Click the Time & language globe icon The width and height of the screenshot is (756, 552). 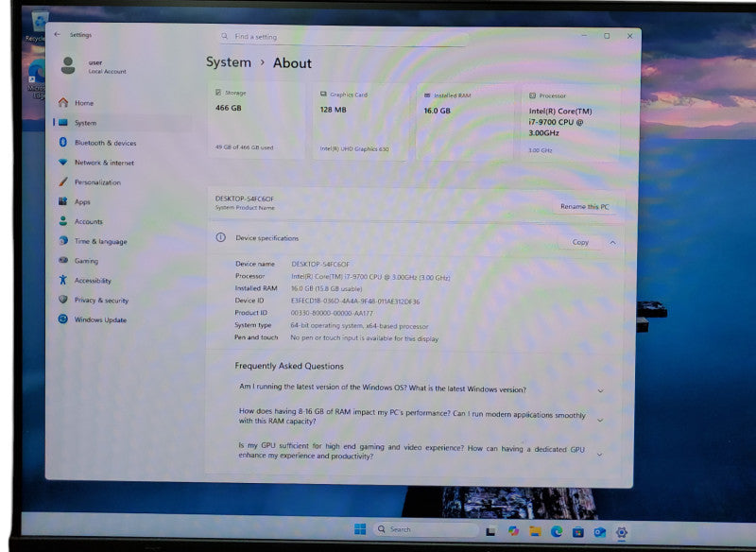click(62, 241)
